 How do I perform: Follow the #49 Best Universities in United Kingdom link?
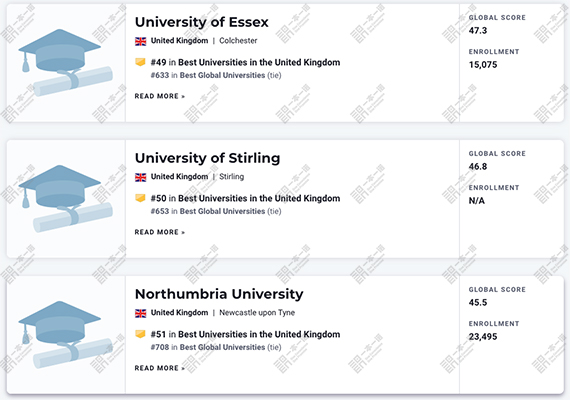click(x=245, y=63)
